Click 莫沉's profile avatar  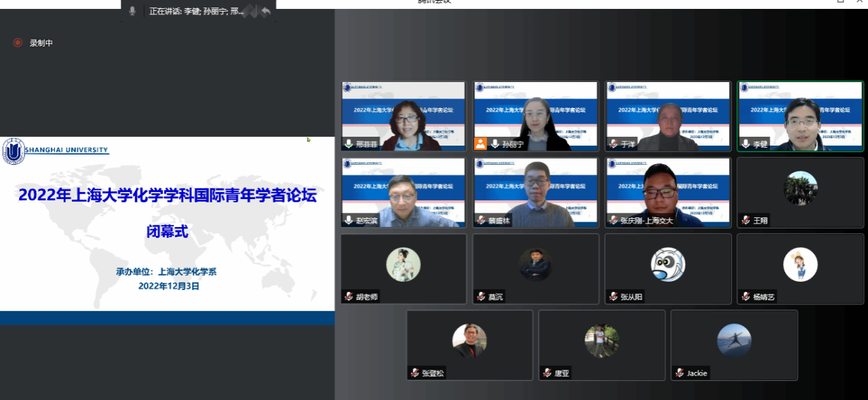[535, 264]
